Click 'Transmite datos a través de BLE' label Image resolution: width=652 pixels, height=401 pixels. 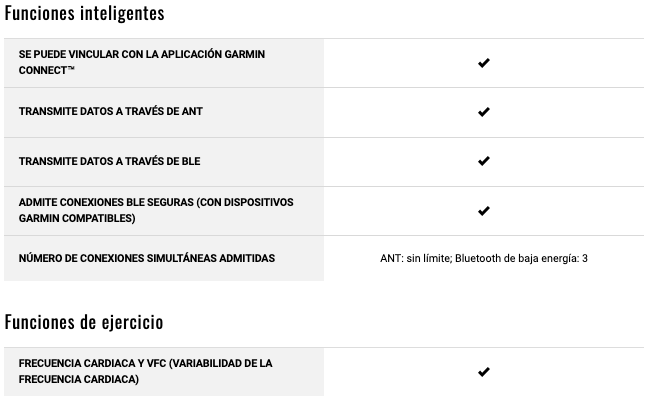pos(109,161)
